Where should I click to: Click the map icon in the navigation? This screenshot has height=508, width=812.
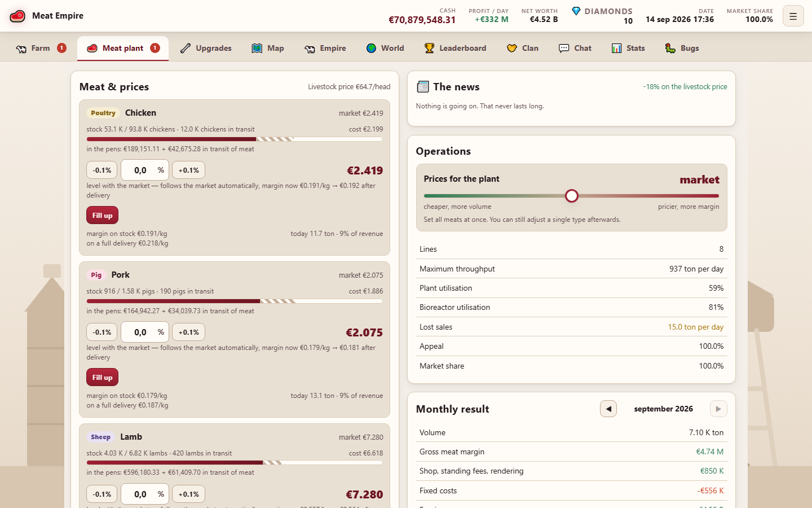pyautogui.click(x=257, y=49)
